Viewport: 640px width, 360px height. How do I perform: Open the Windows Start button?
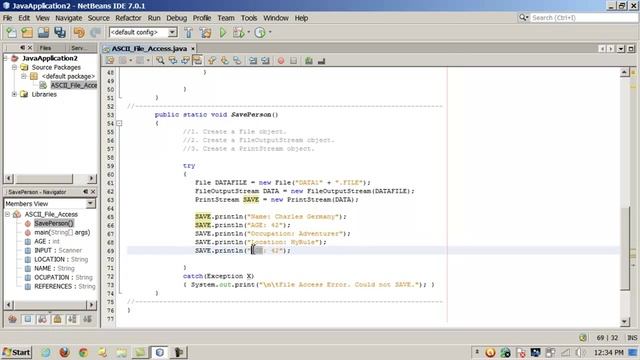[x=16, y=352]
